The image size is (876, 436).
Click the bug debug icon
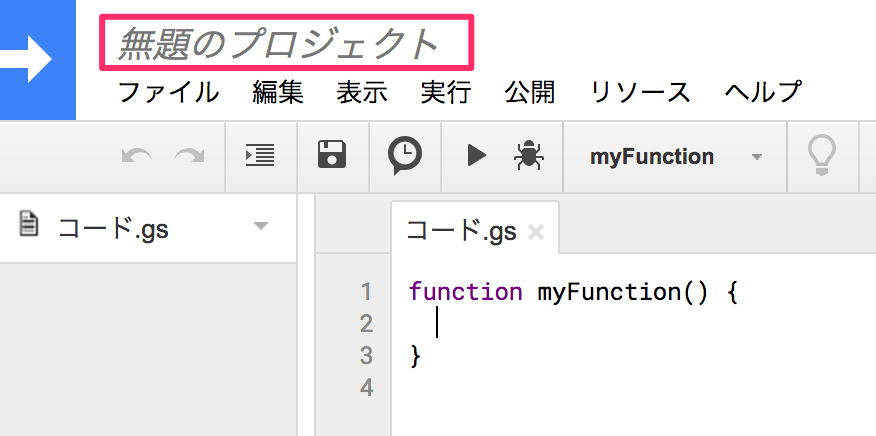(526, 155)
